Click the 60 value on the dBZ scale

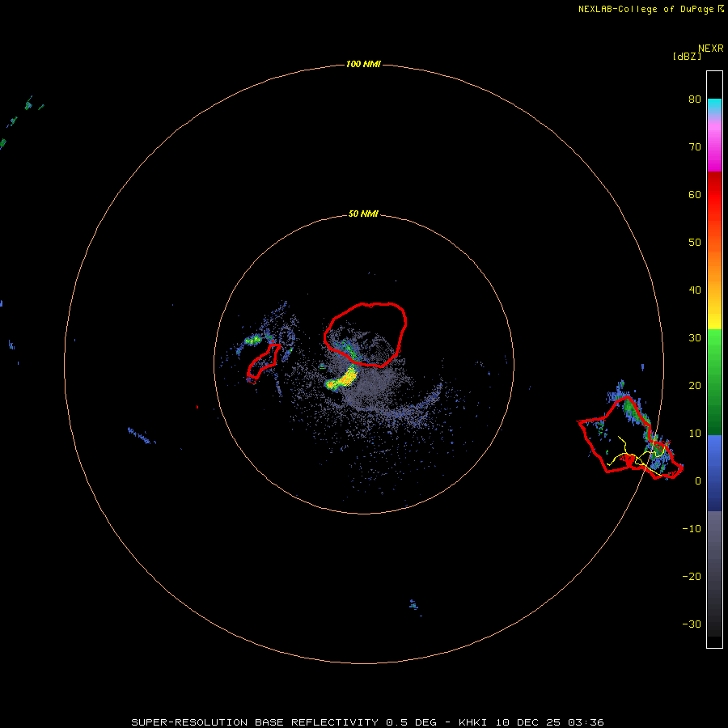pyautogui.click(x=695, y=195)
